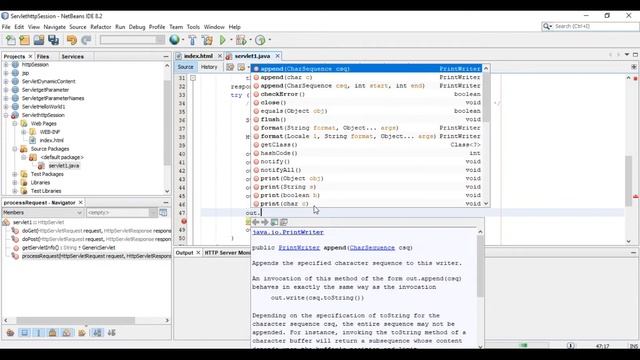
Task: Click the Source view button
Action: point(185,67)
